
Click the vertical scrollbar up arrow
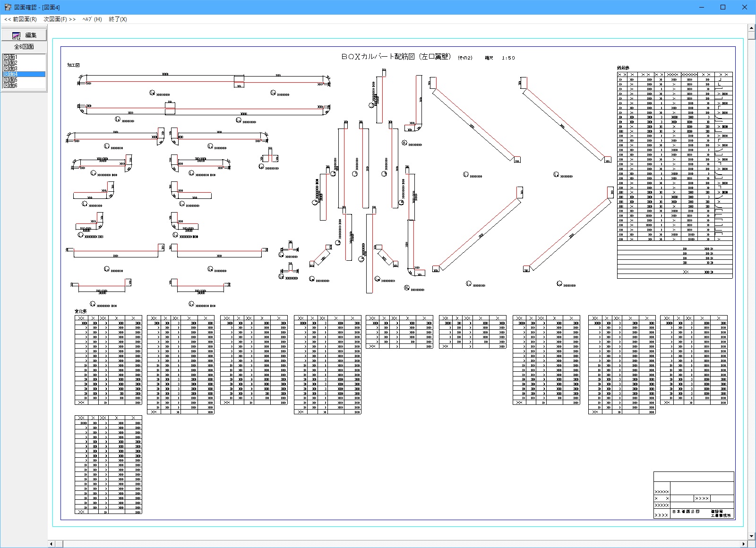tap(752, 28)
